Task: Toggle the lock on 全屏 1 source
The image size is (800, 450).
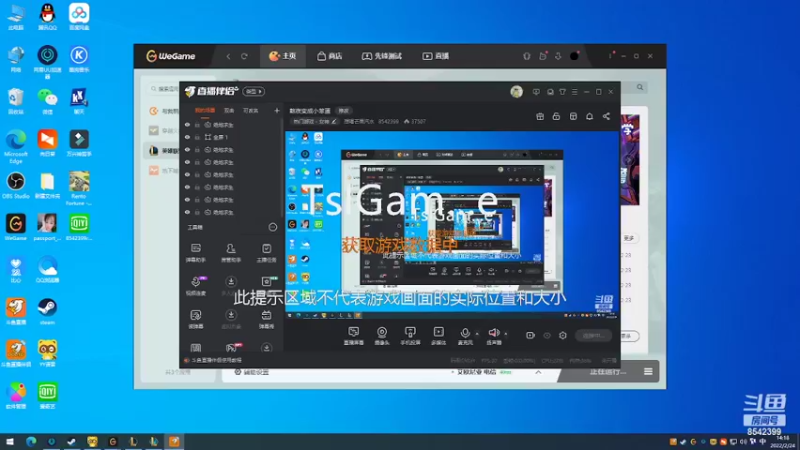Action: point(197,137)
